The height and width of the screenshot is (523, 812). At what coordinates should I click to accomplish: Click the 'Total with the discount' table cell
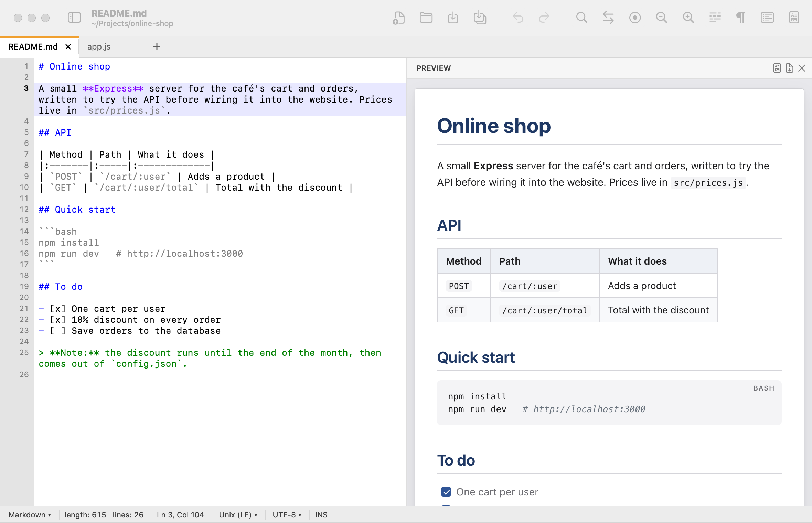658,310
